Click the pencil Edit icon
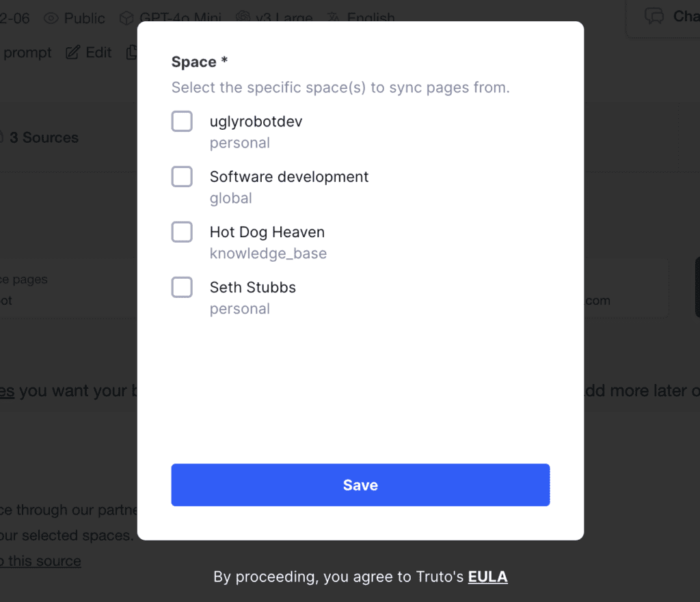This screenshot has height=602, width=700. [72, 53]
